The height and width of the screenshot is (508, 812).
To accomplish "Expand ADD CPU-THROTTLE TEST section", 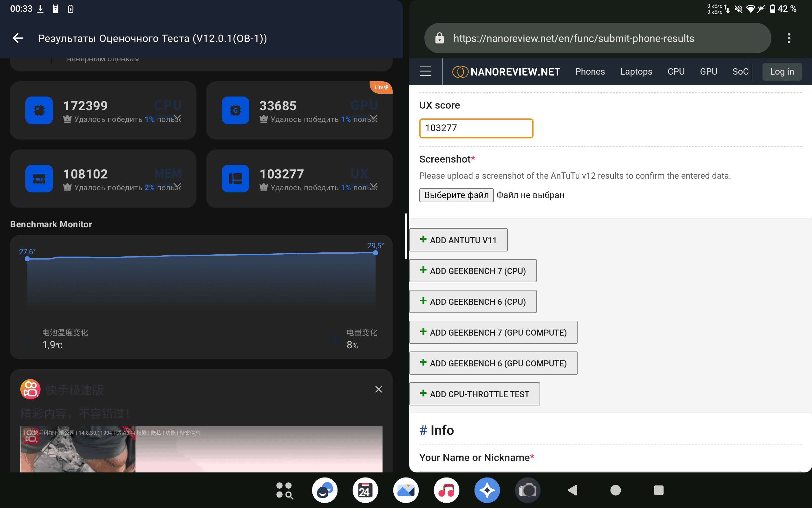I will click(x=475, y=394).
